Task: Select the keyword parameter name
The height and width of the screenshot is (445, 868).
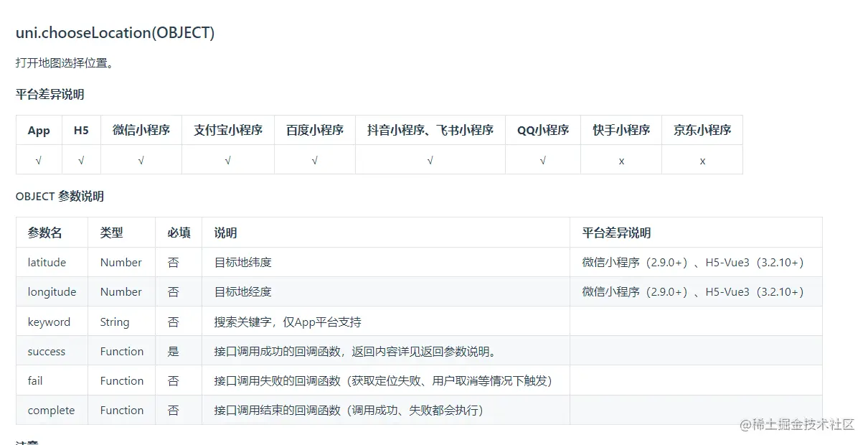Action: point(49,322)
